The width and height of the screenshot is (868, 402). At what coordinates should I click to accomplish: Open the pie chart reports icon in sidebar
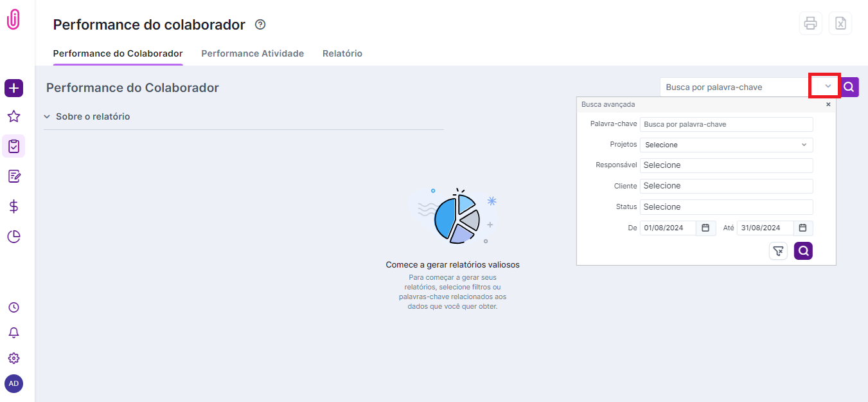point(13,237)
